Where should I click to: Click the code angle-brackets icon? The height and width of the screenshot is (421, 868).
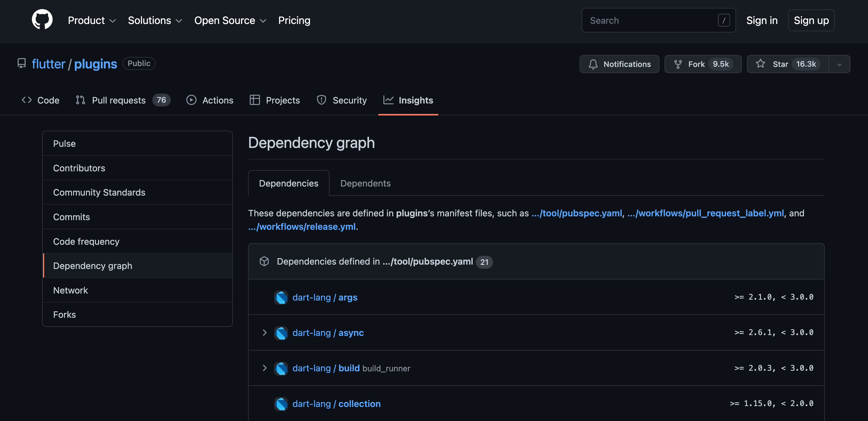point(27,100)
